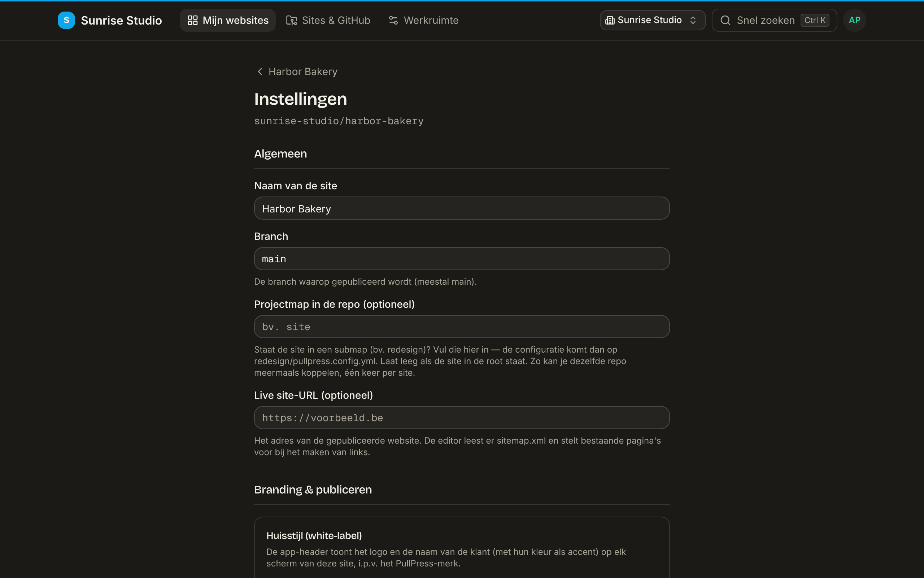The width and height of the screenshot is (924, 578).
Task: Click the building icon in workspace switcher
Action: pyautogui.click(x=610, y=20)
